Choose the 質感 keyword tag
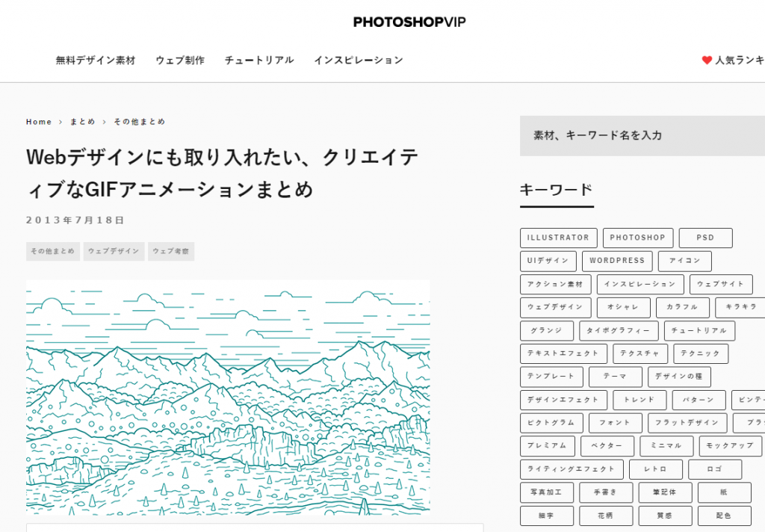Screen dimensions: 765x532 coord(665,516)
